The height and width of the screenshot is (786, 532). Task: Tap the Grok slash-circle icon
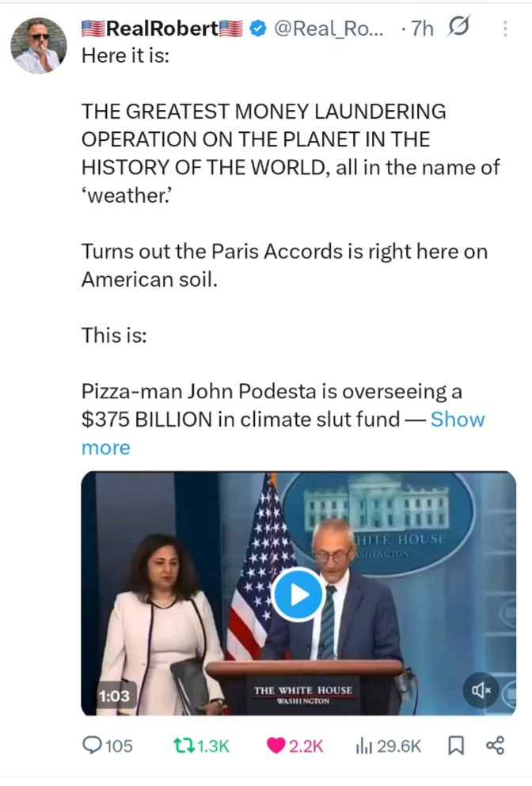(x=457, y=29)
